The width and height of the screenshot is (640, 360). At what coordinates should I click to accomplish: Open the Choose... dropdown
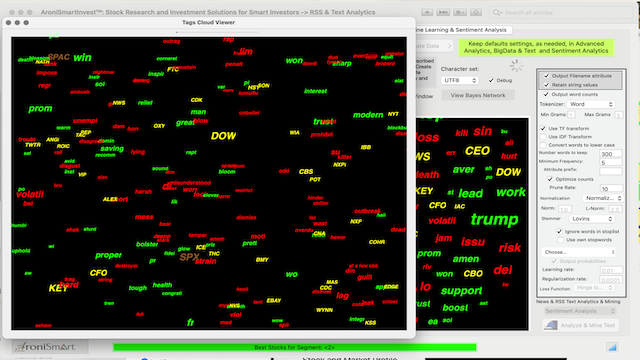click(578, 252)
